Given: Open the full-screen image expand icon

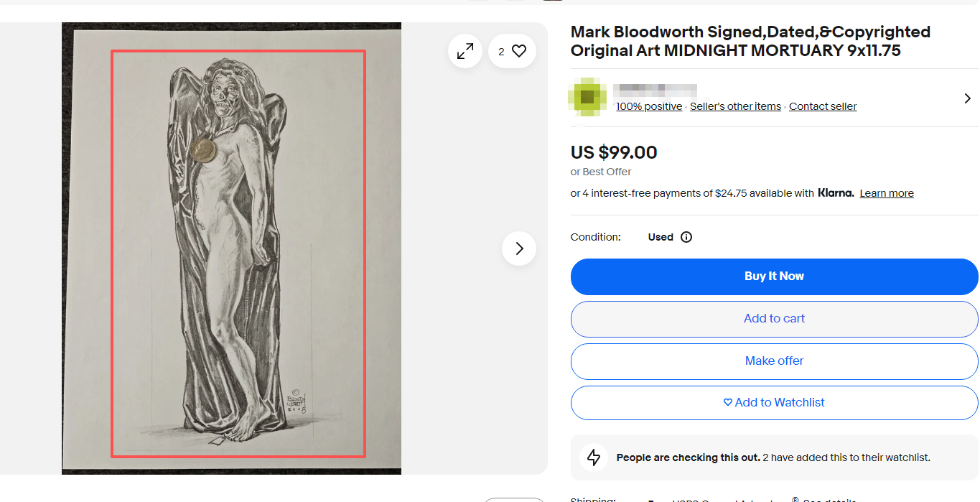Looking at the screenshot, I should (x=465, y=51).
